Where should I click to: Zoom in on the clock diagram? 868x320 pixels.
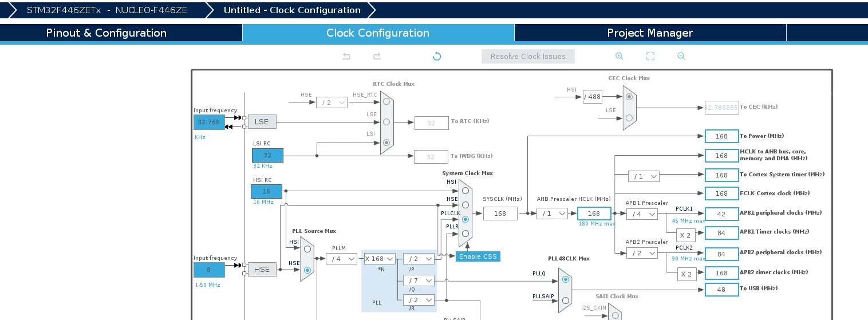tap(619, 56)
